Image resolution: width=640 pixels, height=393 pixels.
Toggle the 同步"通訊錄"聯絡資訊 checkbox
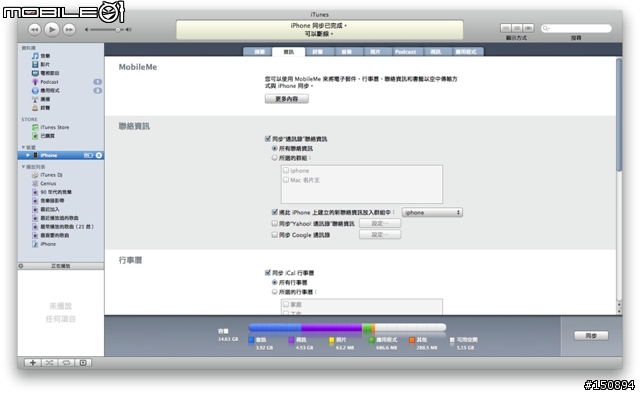coord(268,139)
